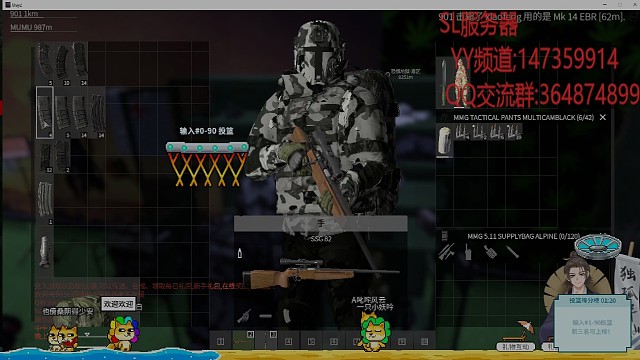
Task: Click the bullet chamber icon above the rifle
Action: pyautogui.click(x=240, y=253)
